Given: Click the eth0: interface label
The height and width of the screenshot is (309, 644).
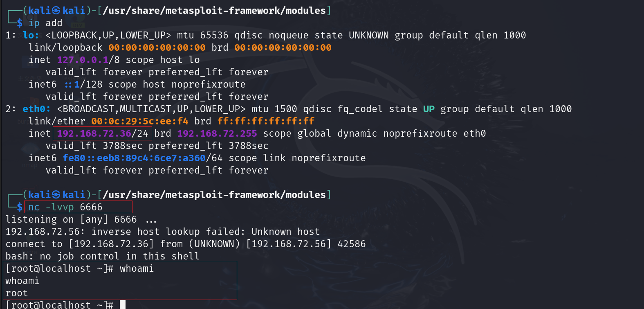Looking at the screenshot, I should coord(36,109).
